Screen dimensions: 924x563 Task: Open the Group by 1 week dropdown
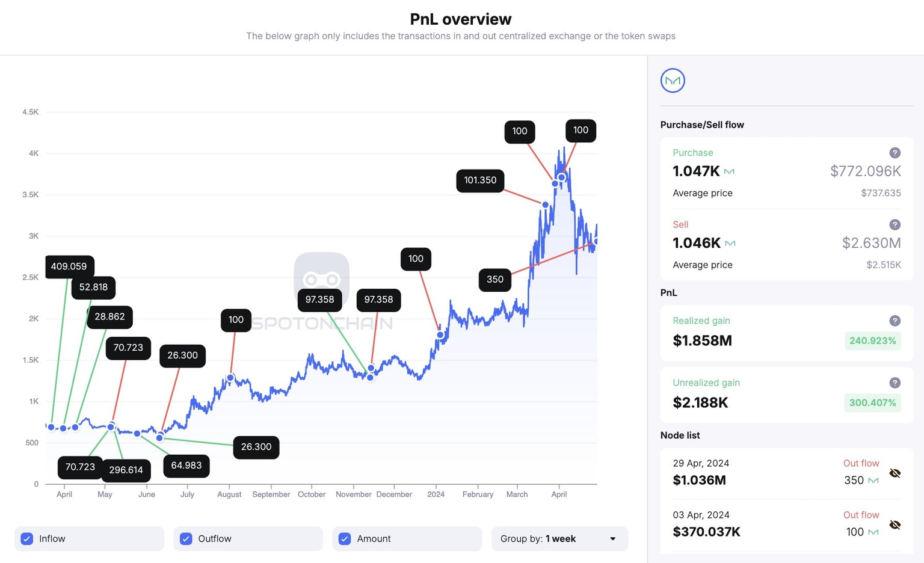click(x=559, y=539)
